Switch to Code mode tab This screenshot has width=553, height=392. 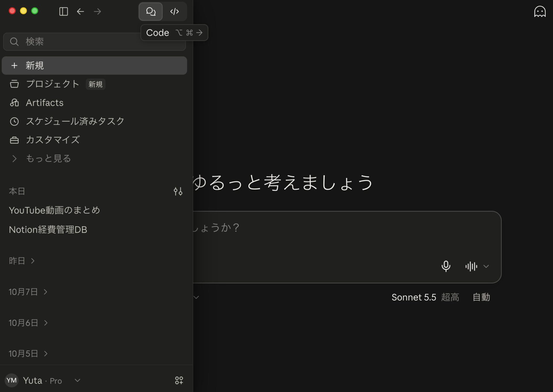pyautogui.click(x=175, y=12)
